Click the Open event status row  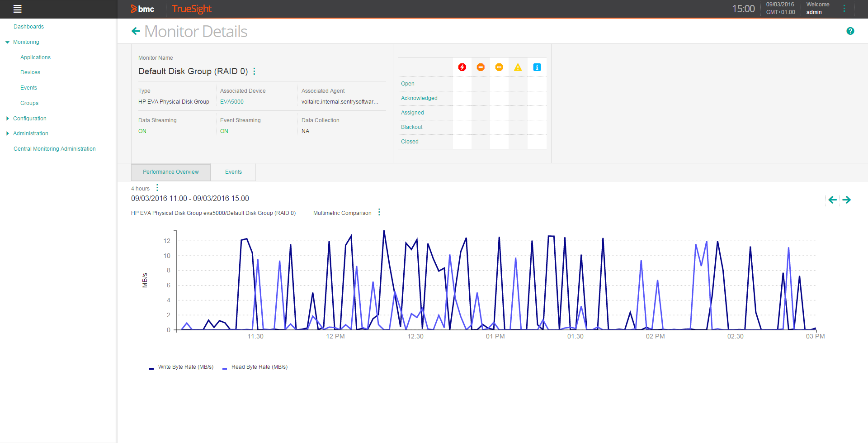tap(472, 84)
